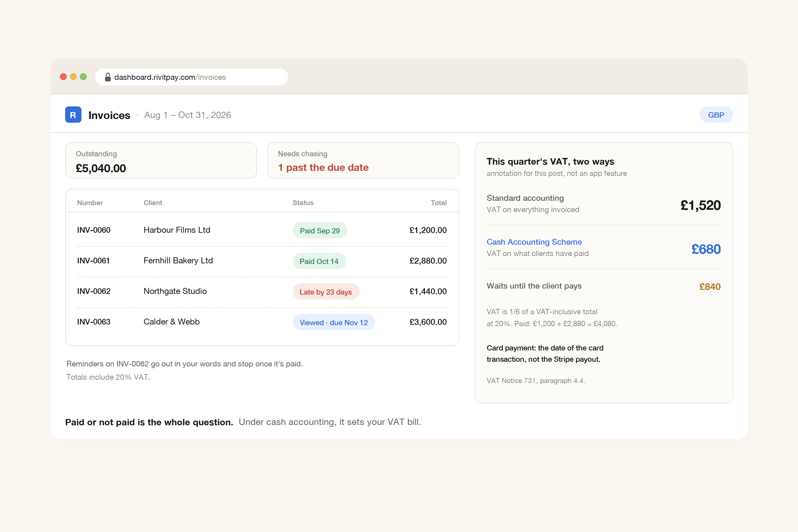
Task: Click the £2,880.00 total
Action: click(x=428, y=261)
